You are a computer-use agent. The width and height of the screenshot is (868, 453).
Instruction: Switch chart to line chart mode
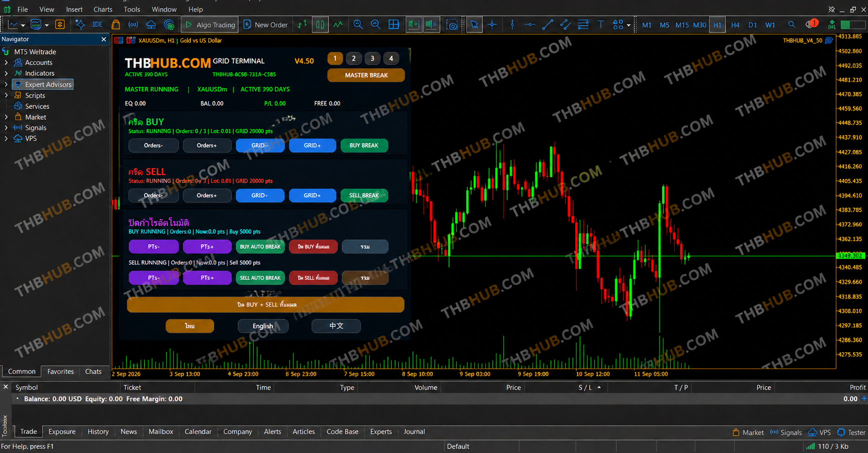click(x=338, y=24)
